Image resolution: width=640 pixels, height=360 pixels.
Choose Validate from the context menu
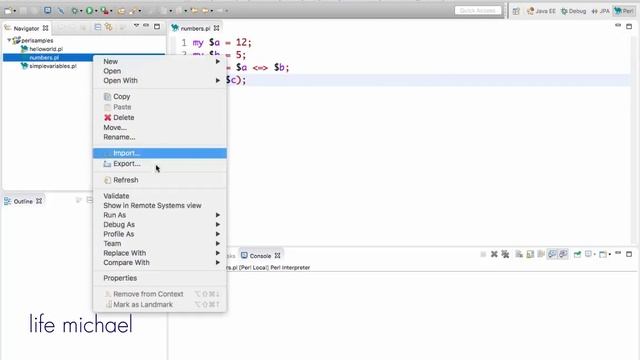(x=160, y=196)
